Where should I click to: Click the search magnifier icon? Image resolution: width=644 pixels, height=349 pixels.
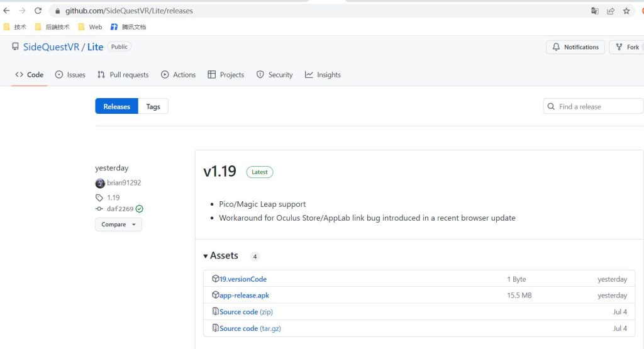[x=551, y=106]
